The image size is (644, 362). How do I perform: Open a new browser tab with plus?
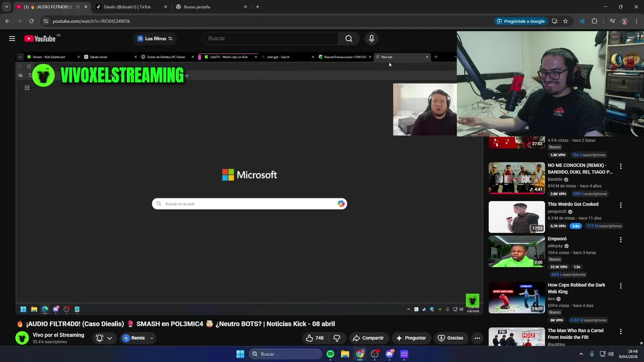point(258,7)
